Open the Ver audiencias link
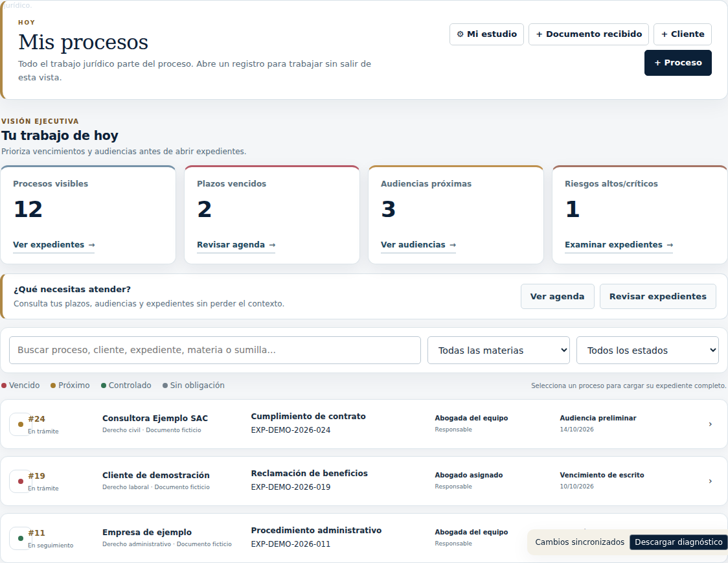The image size is (728, 563). pyautogui.click(x=418, y=245)
